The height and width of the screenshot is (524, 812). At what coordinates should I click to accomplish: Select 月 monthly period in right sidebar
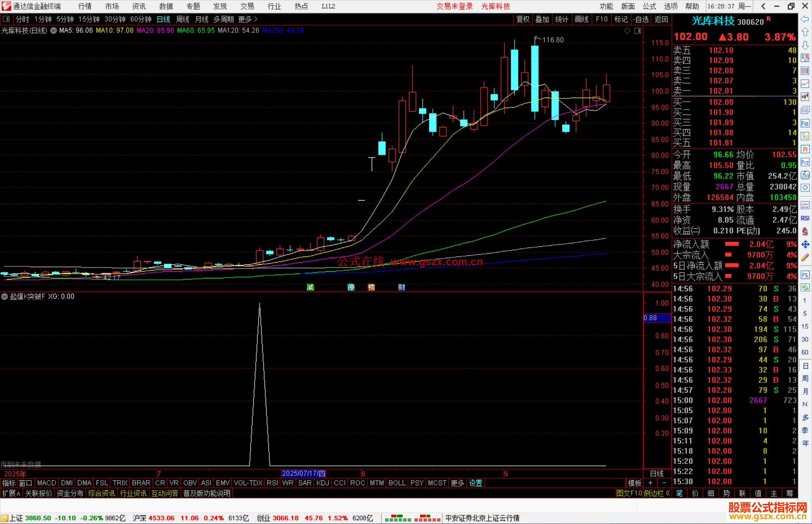805,391
